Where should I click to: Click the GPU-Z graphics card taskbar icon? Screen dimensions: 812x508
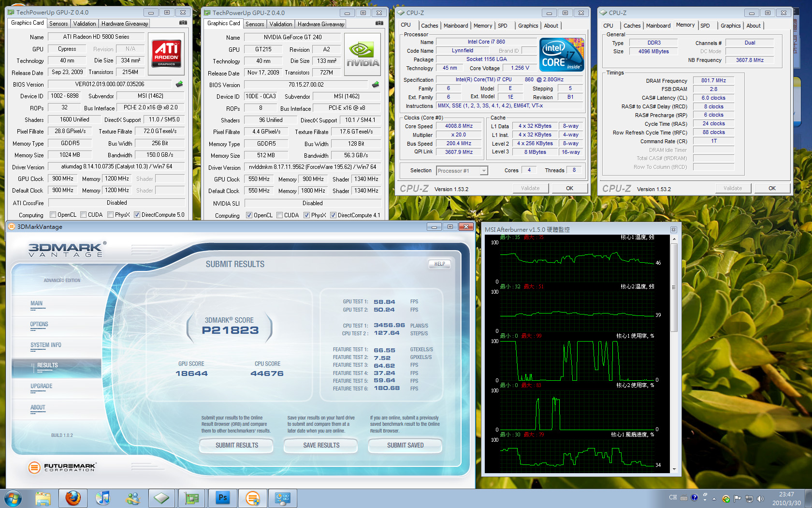tap(192, 498)
